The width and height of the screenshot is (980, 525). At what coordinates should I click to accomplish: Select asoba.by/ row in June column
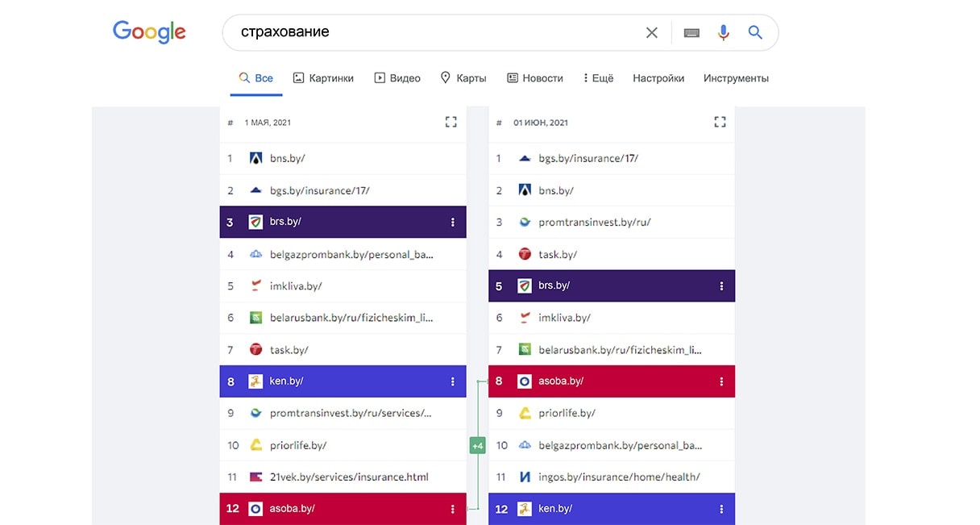click(x=612, y=381)
